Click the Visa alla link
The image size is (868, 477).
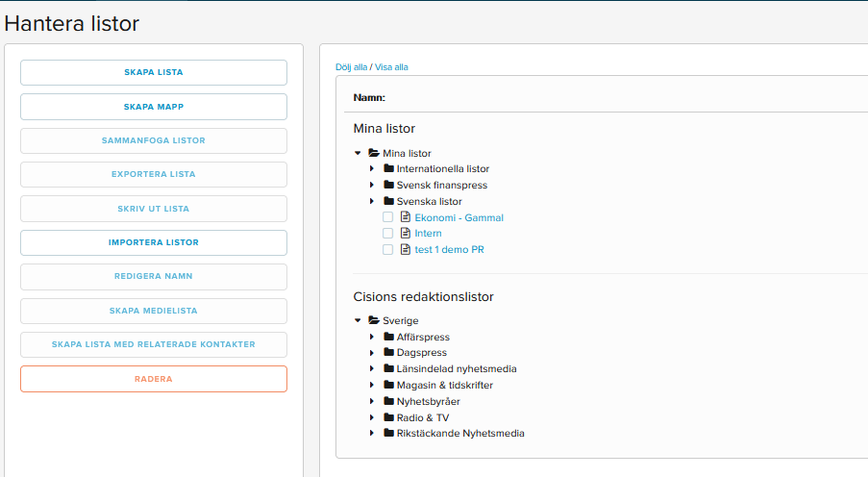391,67
